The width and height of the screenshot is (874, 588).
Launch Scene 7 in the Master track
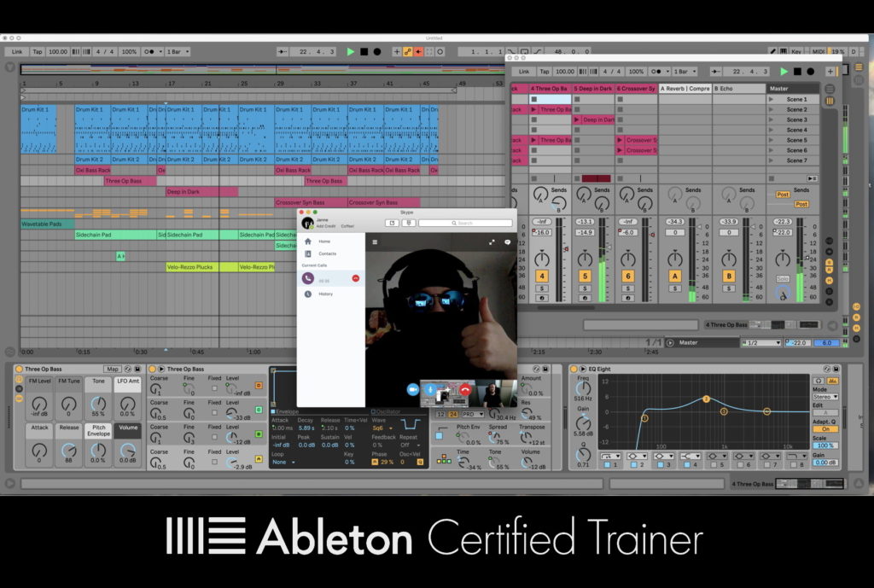click(772, 160)
